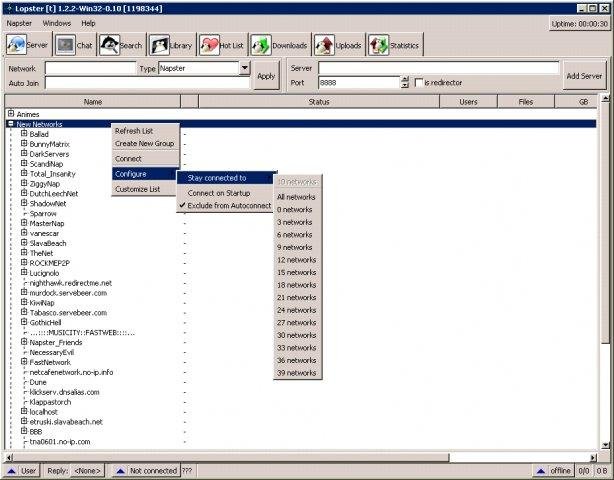Click the Name column header

(x=92, y=102)
